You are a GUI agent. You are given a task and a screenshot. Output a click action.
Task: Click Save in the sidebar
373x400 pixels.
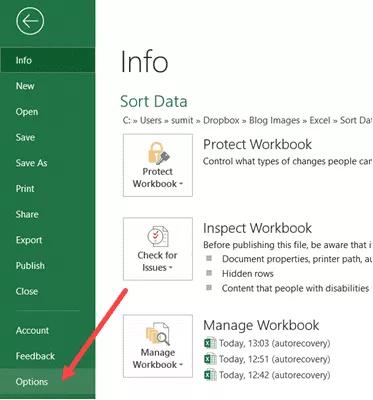click(x=48, y=137)
